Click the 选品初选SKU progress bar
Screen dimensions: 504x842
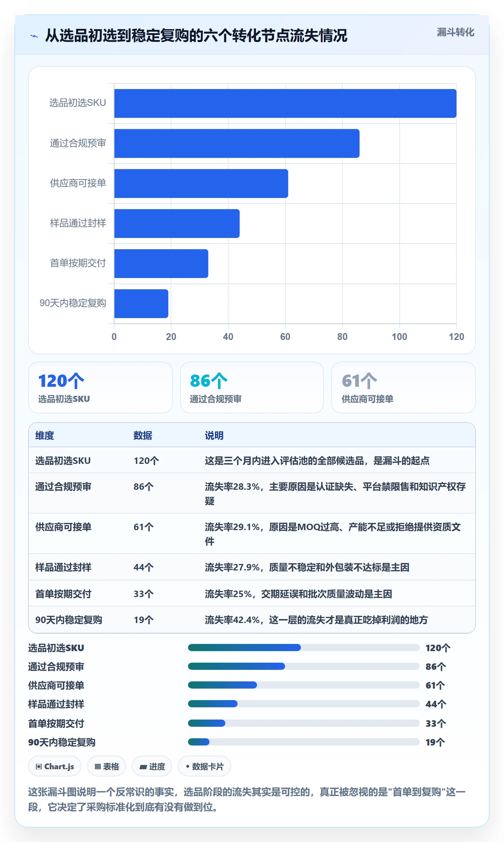[x=304, y=648]
